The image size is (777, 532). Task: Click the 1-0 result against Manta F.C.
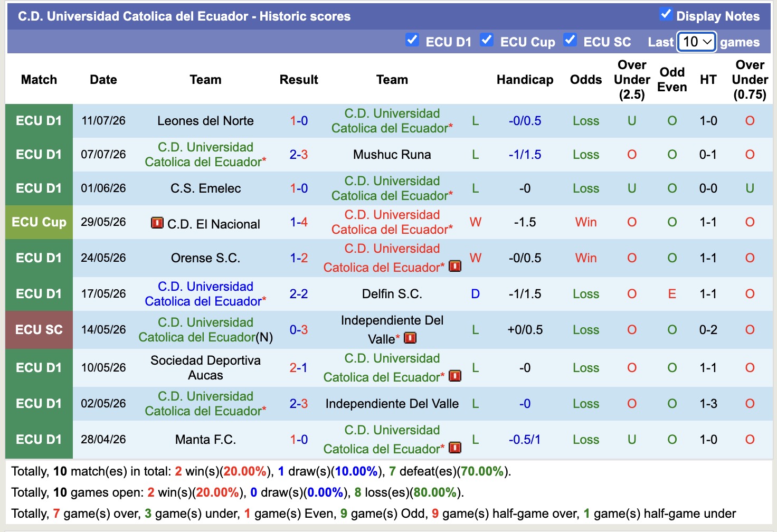click(x=299, y=440)
